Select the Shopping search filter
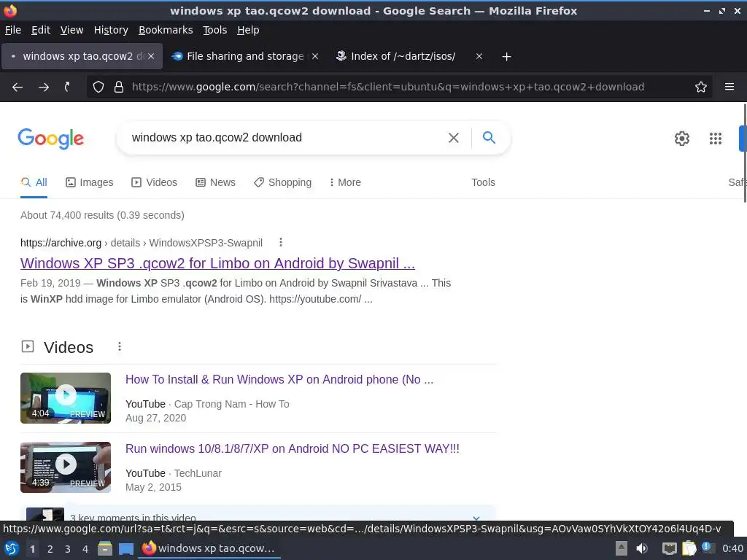 pos(282,182)
